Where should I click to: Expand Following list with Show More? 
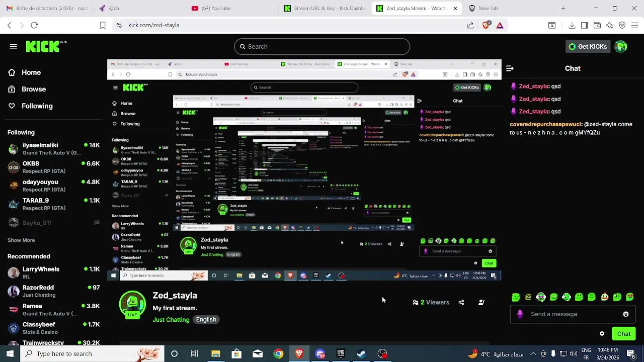click(x=21, y=240)
